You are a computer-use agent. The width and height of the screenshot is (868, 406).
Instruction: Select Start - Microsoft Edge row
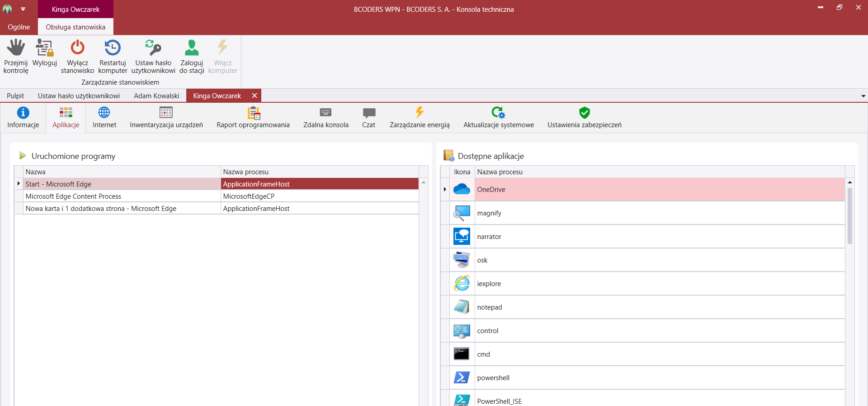[217, 184]
